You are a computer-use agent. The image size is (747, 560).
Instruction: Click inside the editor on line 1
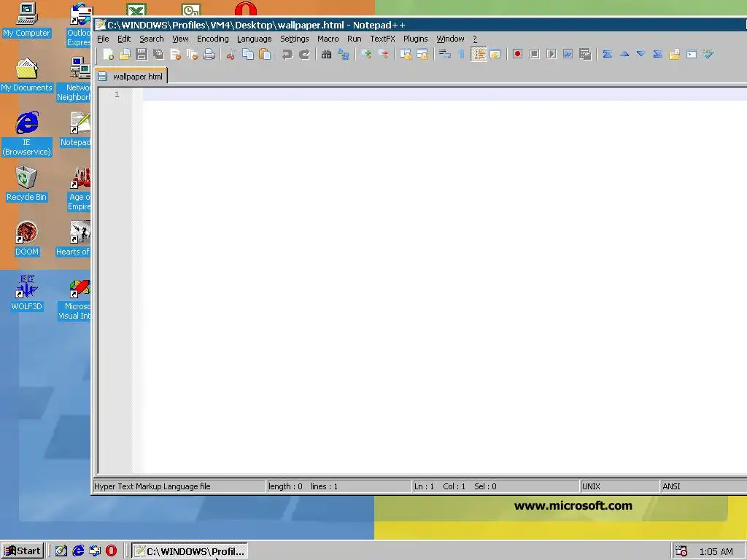(444, 94)
